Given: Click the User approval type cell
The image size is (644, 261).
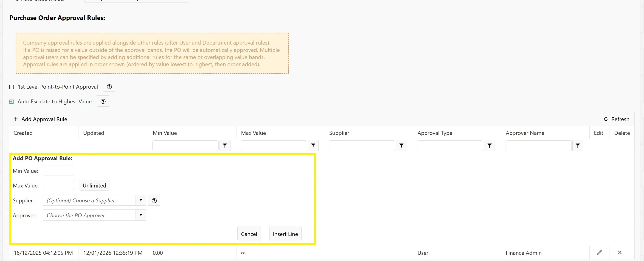Looking at the screenshot, I should point(457,253).
